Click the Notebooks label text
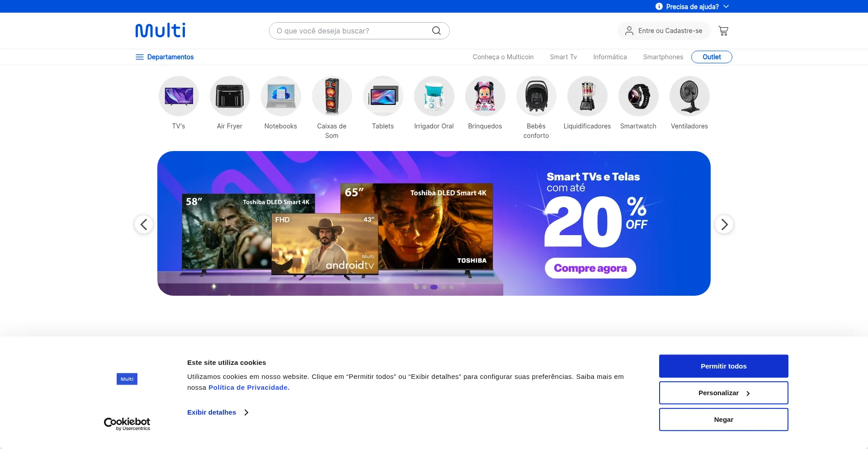 click(281, 126)
